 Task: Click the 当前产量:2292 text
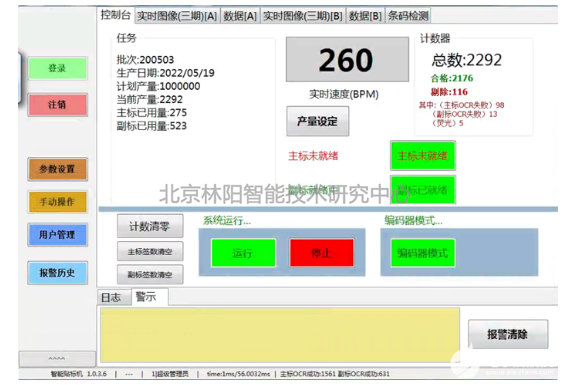click(x=150, y=99)
